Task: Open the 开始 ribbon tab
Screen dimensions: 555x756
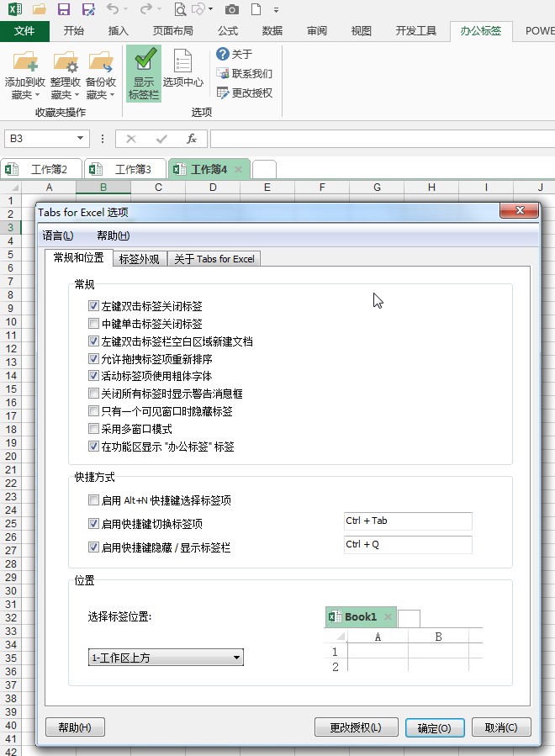Action: tap(74, 31)
